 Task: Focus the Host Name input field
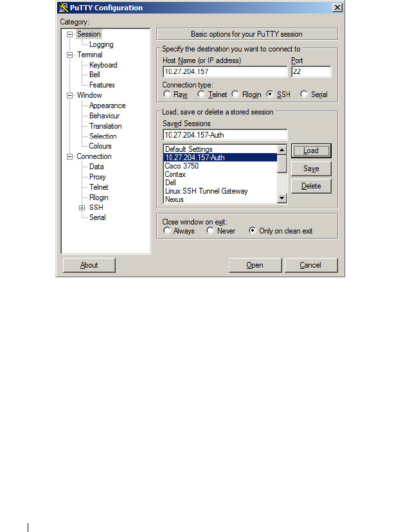225,71
